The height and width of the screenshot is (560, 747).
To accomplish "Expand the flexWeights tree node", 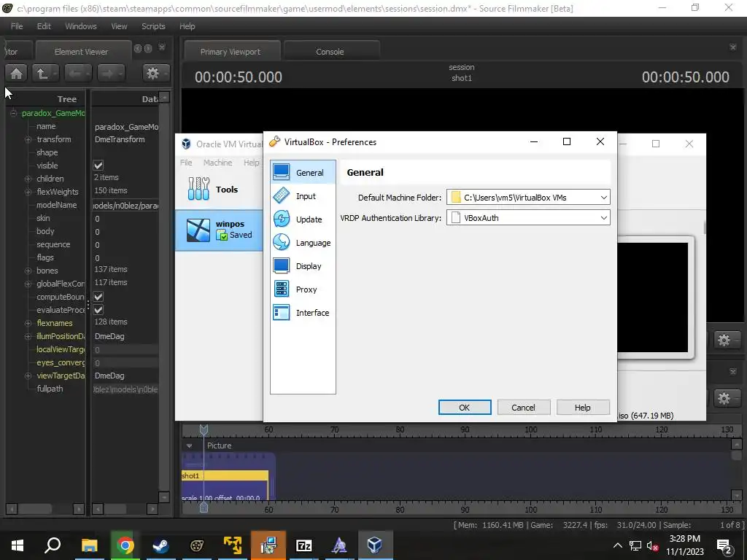I will pyautogui.click(x=28, y=192).
